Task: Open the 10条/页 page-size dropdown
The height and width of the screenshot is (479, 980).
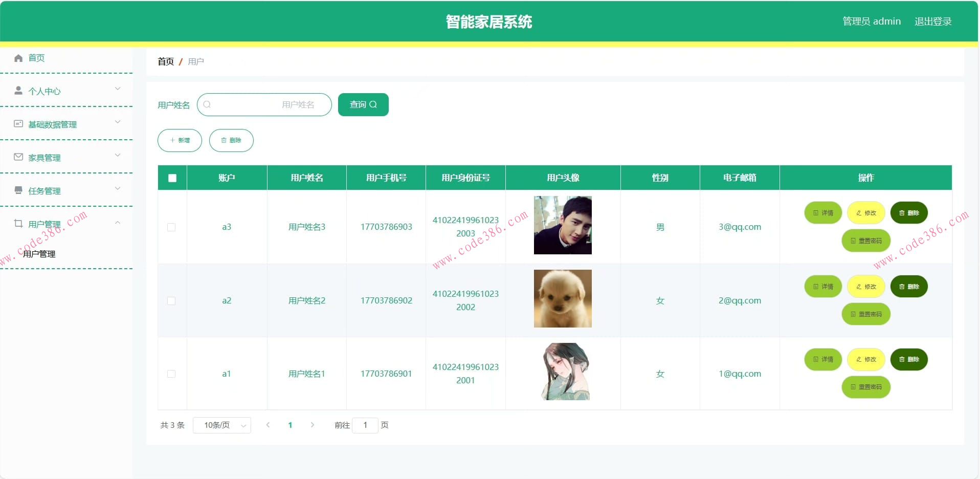Action: click(x=222, y=425)
